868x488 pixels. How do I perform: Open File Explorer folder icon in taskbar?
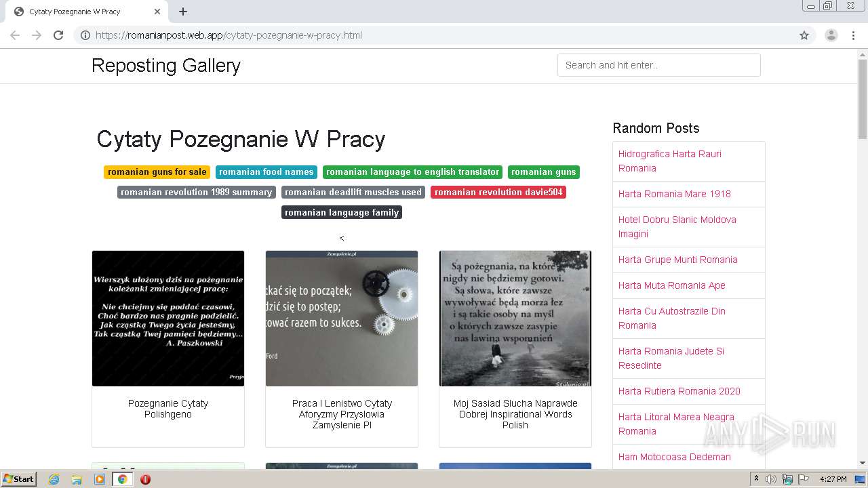[77, 479]
